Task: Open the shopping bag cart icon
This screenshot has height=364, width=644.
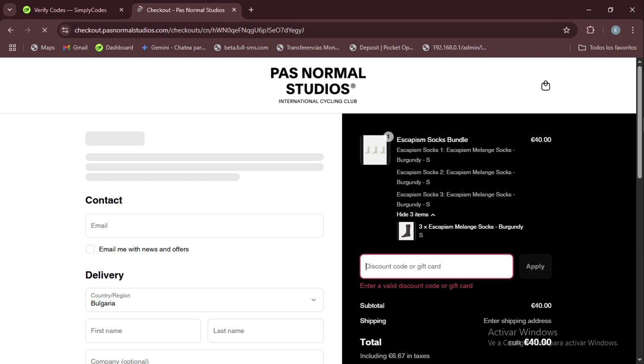Action: click(546, 86)
